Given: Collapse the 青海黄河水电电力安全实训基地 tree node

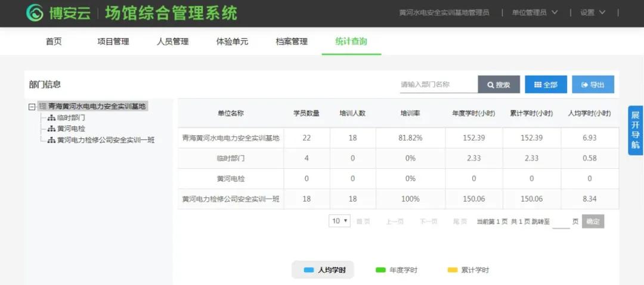Looking at the screenshot, I should (x=32, y=107).
